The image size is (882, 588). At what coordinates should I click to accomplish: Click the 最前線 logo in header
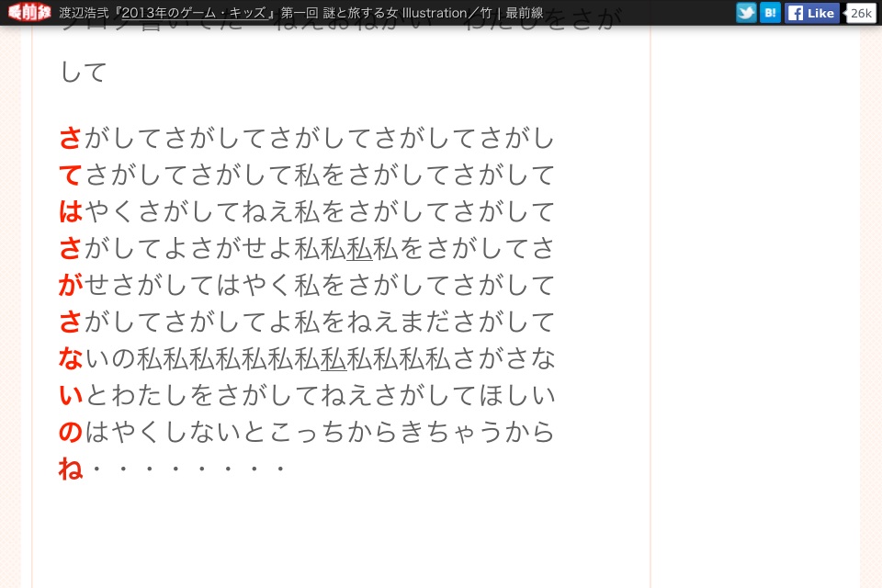tap(29, 13)
